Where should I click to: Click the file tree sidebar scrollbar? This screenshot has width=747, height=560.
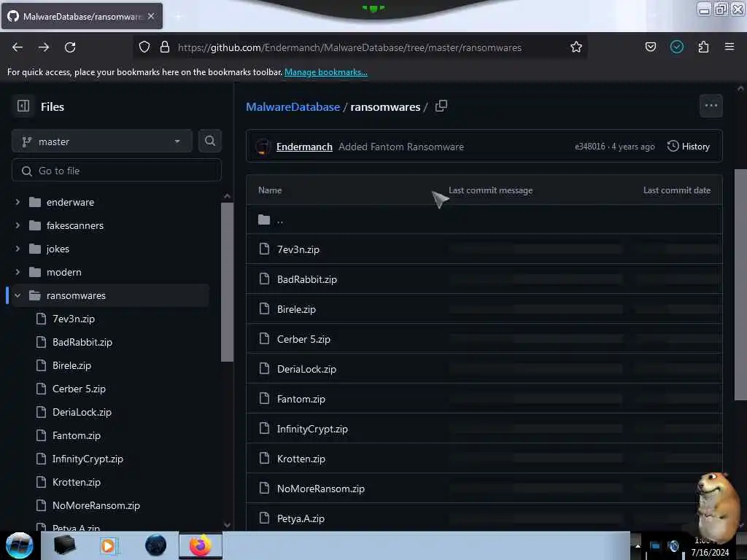coord(228,282)
